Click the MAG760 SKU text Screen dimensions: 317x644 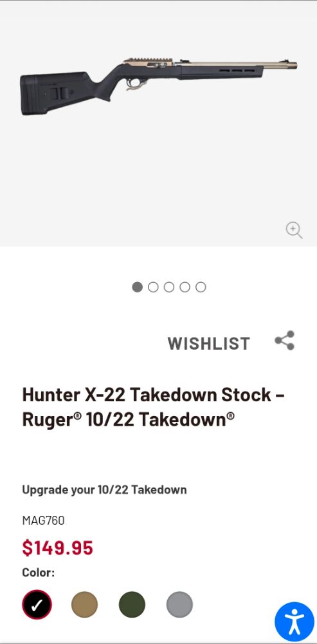click(x=43, y=521)
